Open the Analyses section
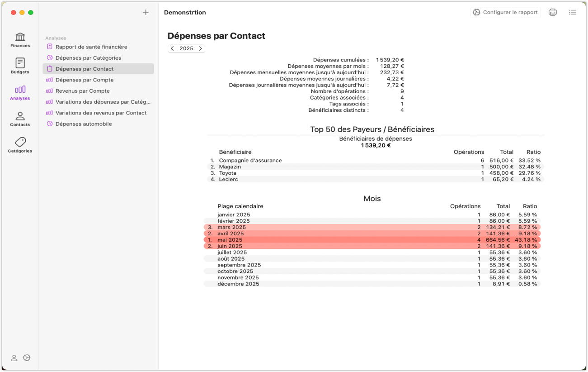The image size is (588, 372). click(20, 93)
